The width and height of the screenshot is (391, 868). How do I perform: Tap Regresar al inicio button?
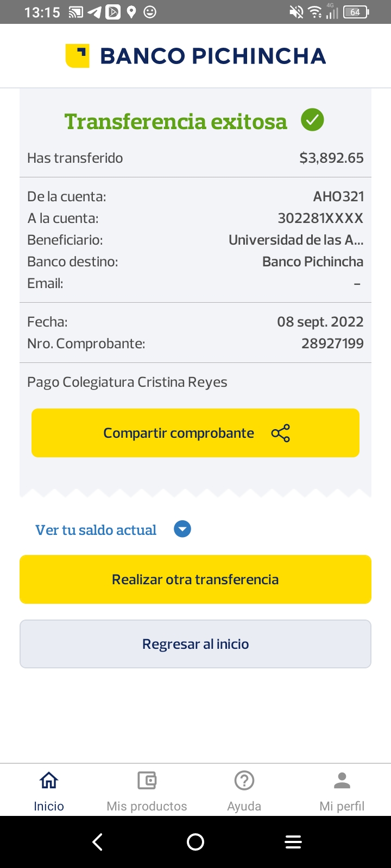pyautogui.click(x=195, y=644)
